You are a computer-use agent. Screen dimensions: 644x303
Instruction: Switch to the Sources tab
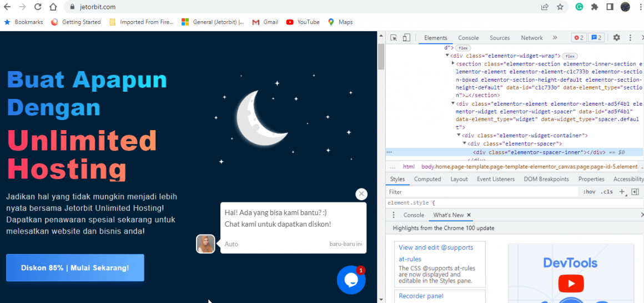(500, 38)
